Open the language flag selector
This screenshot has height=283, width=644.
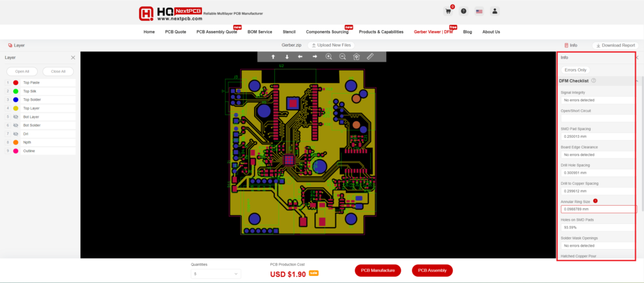pos(479,11)
